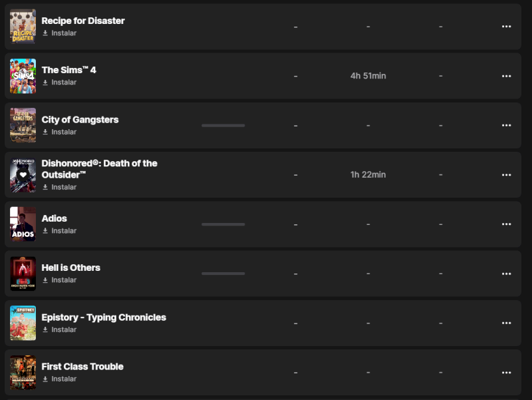Open three-dot menu for First Class Trouble
532x400 pixels.
(506, 373)
